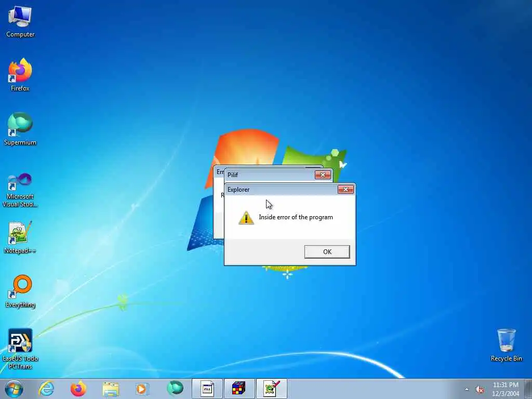Click the Pilif dialog title bar
Image resolution: width=532 pixels, height=399 pixels.
point(270,175)
